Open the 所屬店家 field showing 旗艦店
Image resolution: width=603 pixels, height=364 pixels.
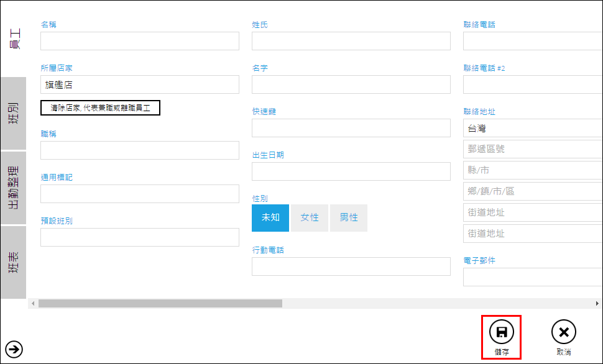click(140, 84)
